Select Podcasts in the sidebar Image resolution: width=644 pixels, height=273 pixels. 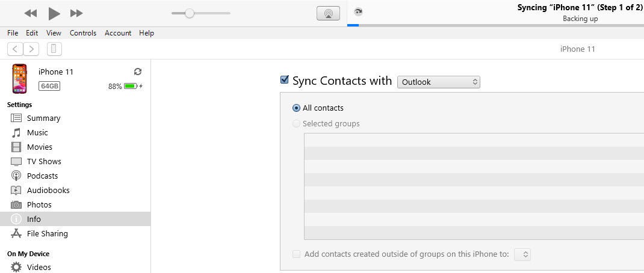point(75,176)
